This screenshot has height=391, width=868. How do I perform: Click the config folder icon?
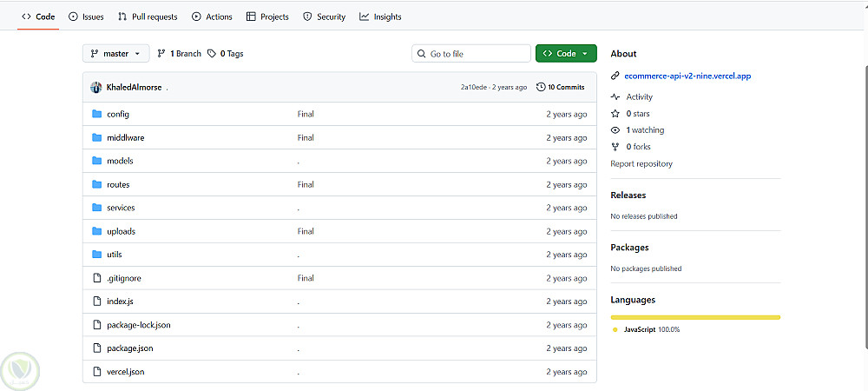coord(97,114)
